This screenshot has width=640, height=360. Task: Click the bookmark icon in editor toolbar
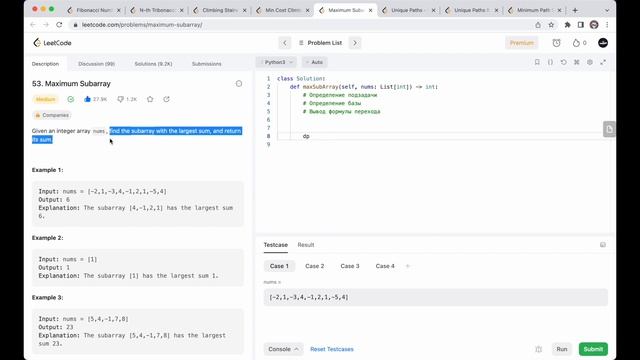pyautogui.click(x=537, y=62)
